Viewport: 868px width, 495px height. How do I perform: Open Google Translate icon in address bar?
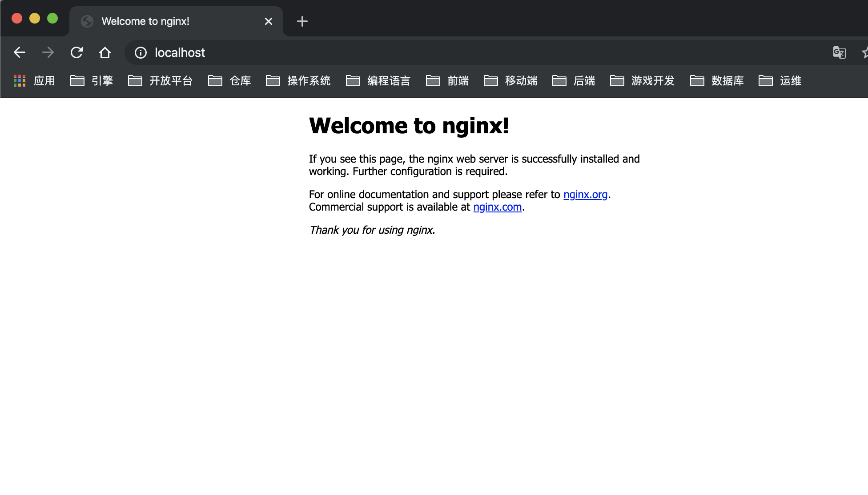pyautogui.click(x=839, y=52)
